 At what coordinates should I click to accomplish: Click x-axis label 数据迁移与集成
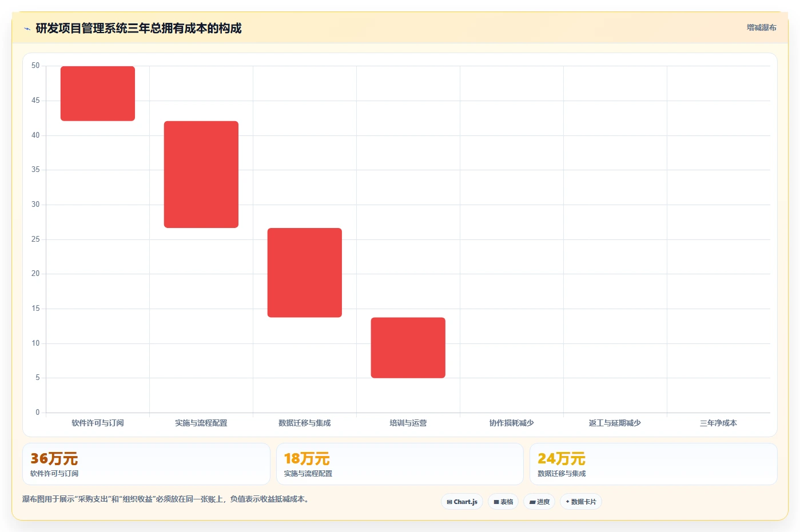(305, 423)
